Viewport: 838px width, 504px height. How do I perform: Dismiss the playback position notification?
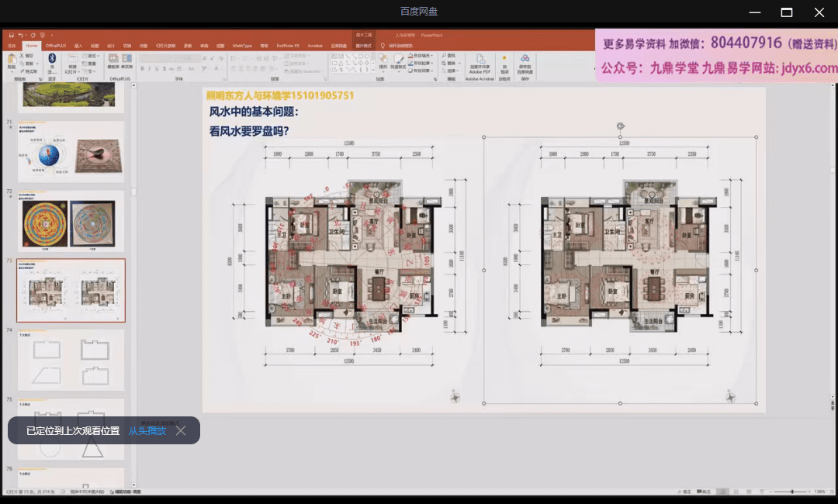pos(181,430)
